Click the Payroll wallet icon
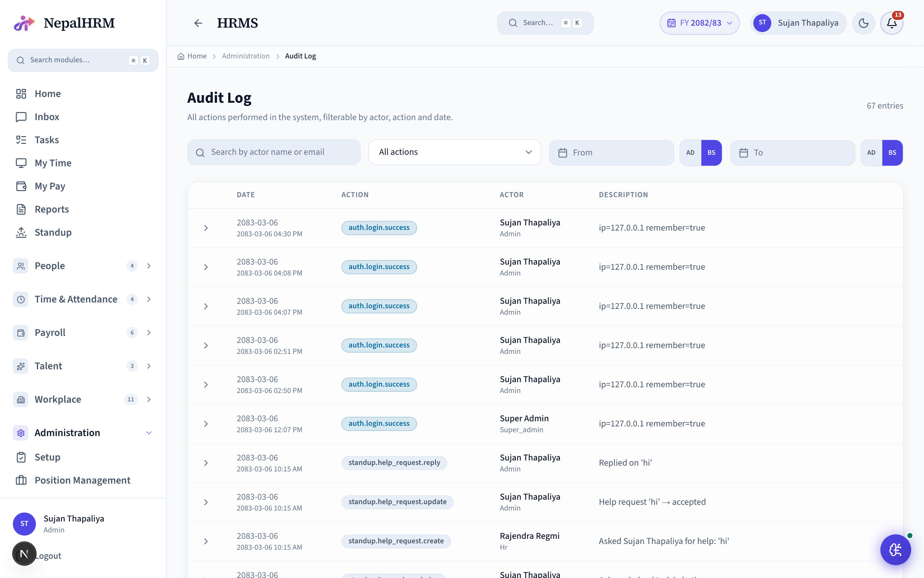 pos(21,333)
